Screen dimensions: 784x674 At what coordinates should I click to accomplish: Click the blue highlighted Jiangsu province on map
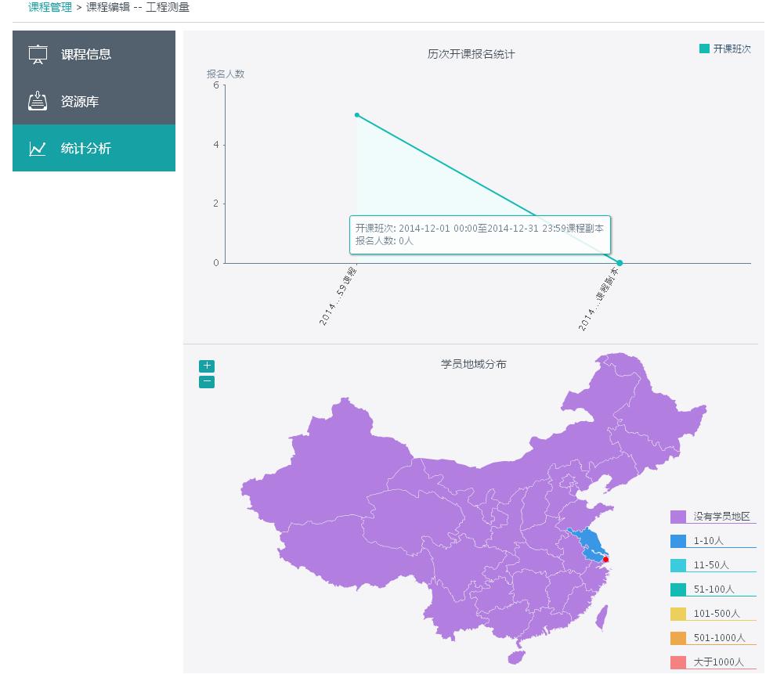coord(590,543)
